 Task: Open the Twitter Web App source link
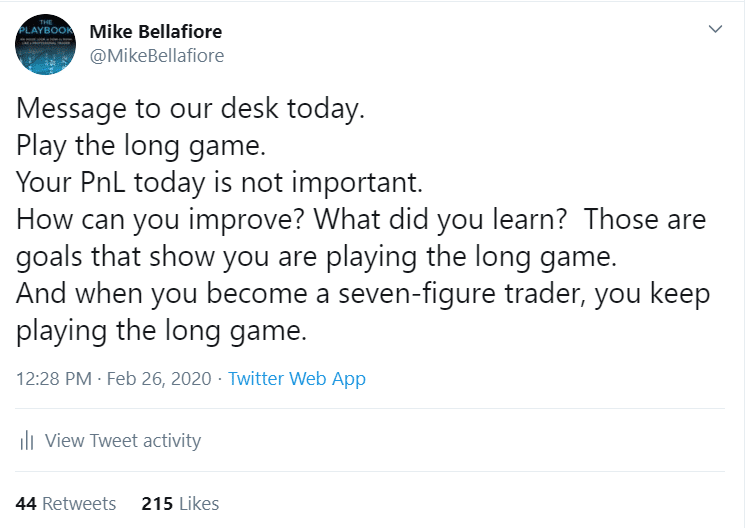(297, 379)
